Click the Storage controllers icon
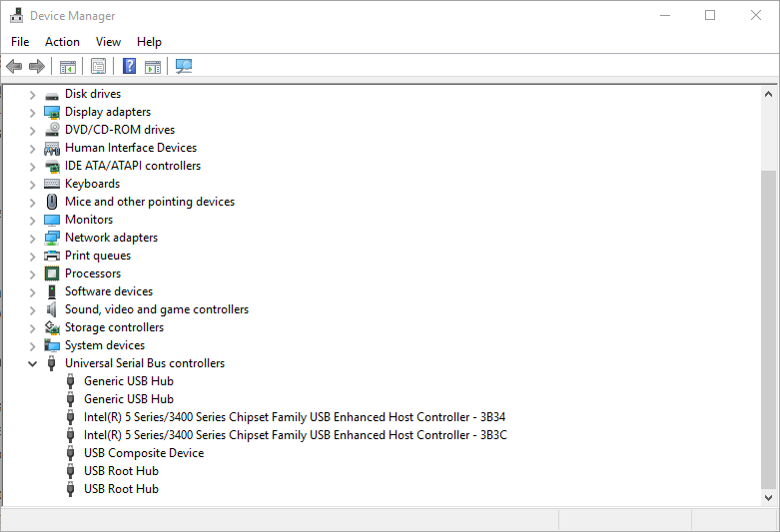Screen dimensions: 780x532 (x=52, y=327)
